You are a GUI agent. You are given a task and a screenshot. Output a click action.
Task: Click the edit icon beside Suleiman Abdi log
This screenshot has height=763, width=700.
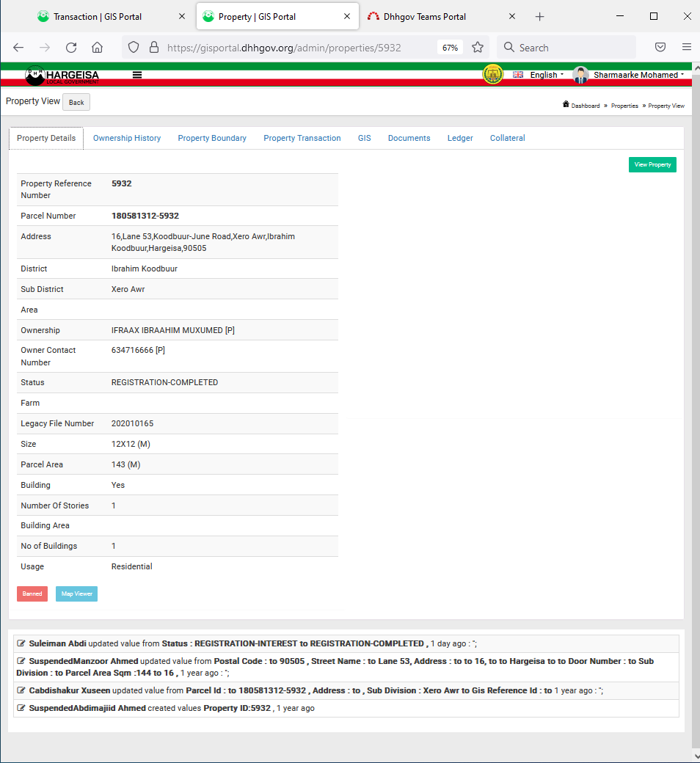pos(21,643)
